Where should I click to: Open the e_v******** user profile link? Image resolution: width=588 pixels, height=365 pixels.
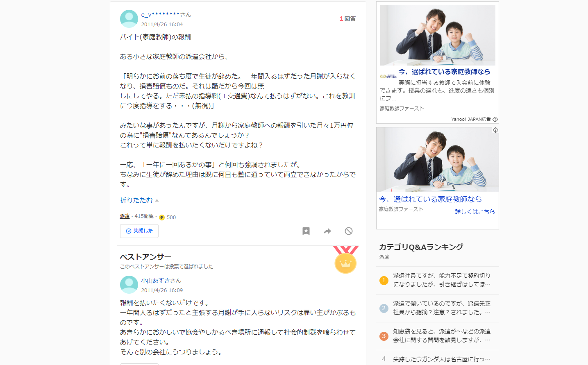tap(166, 15)
